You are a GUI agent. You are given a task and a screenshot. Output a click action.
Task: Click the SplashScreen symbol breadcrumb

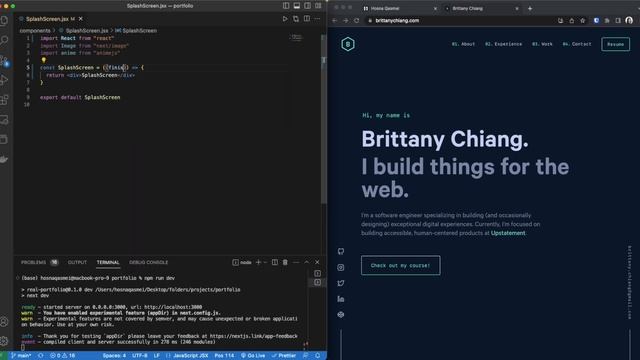pyautogui.click(x=136, y=31)
